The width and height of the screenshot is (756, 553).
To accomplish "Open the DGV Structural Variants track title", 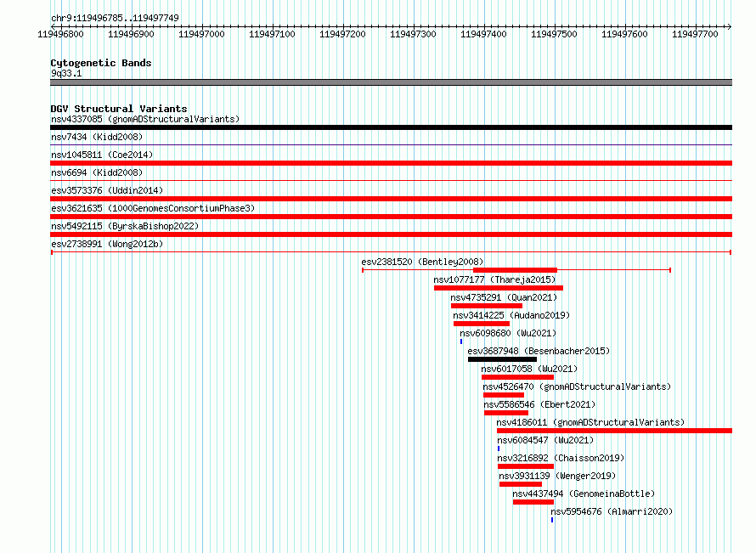I will point(119,109).
